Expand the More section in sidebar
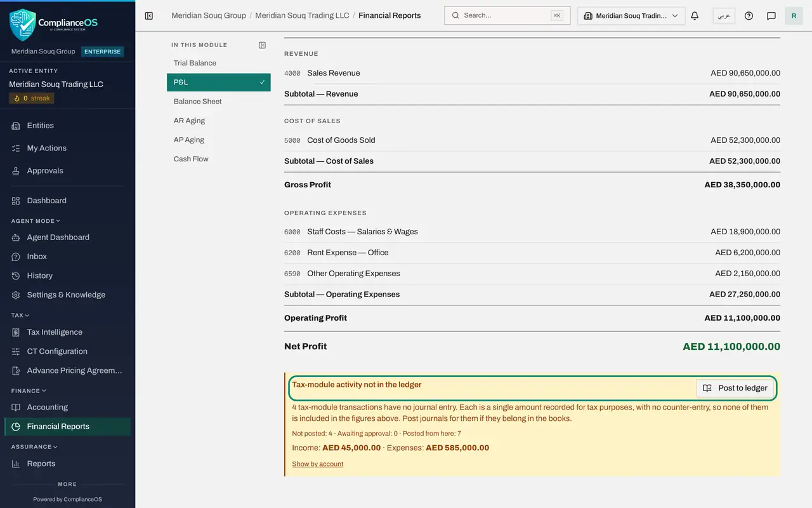The width and height of the screenshot is (812, 508). (67, 484)
